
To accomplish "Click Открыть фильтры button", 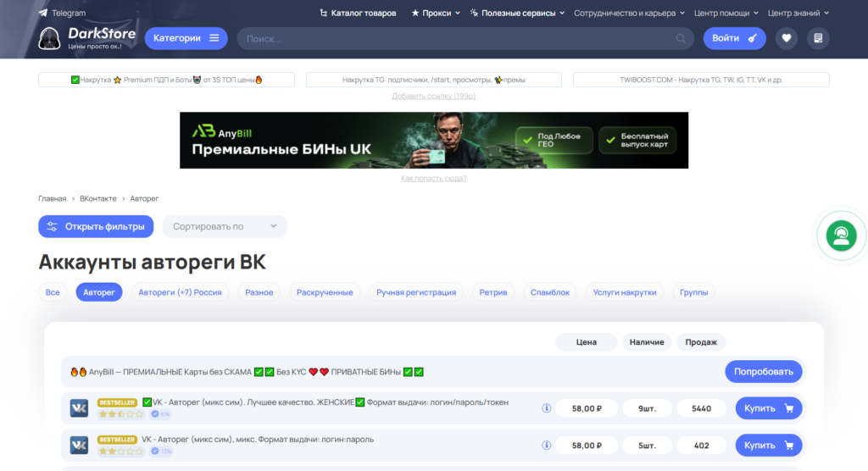I will (96, 226).
